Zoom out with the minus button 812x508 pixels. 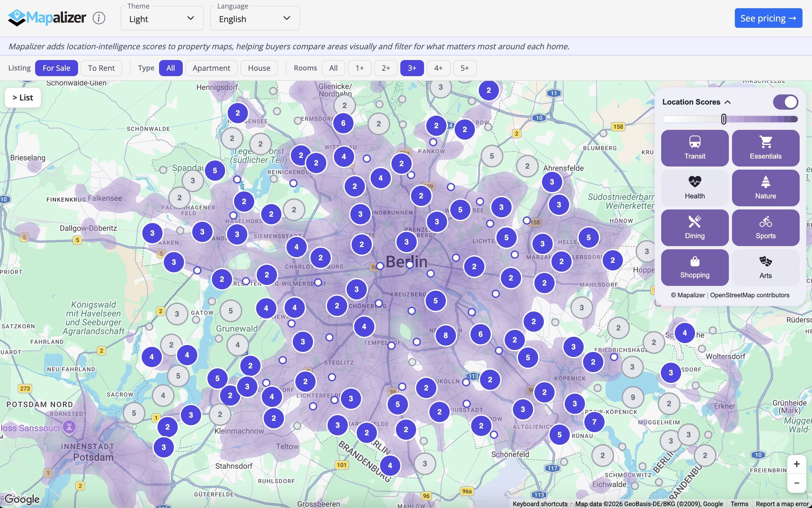[797, 483]
